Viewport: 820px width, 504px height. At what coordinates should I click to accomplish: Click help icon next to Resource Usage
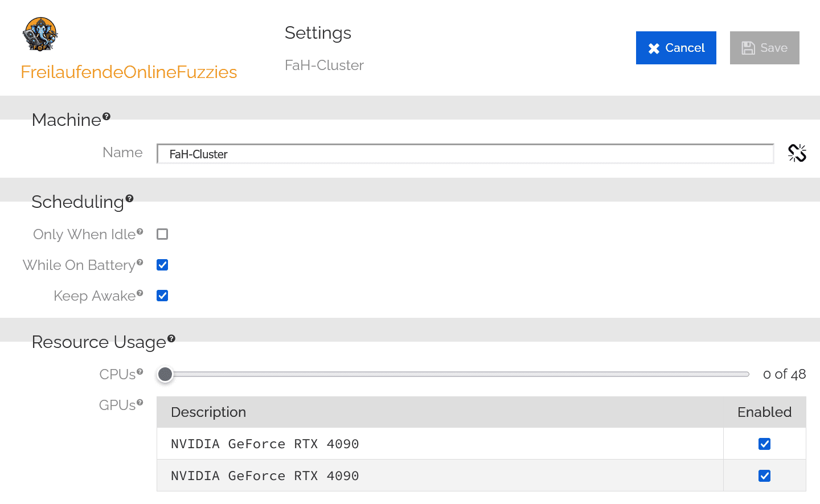pos(171,338)
